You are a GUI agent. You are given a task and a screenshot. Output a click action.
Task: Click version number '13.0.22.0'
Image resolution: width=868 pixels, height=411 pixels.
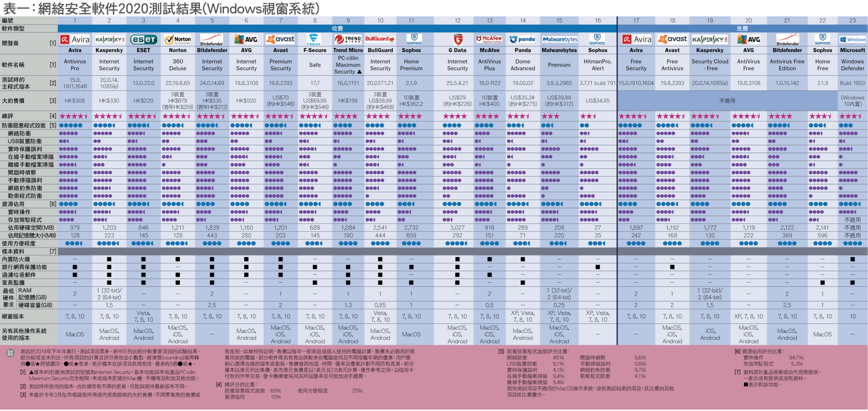pos(143,83)
